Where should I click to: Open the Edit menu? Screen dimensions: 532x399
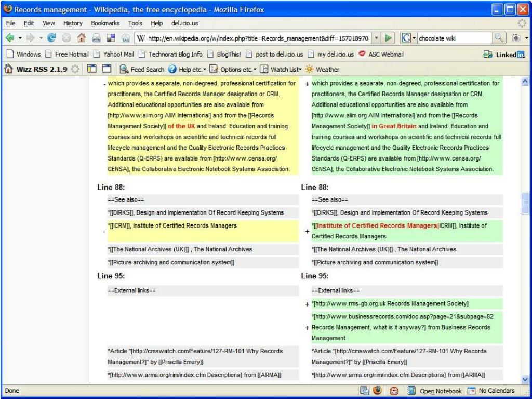29,23
